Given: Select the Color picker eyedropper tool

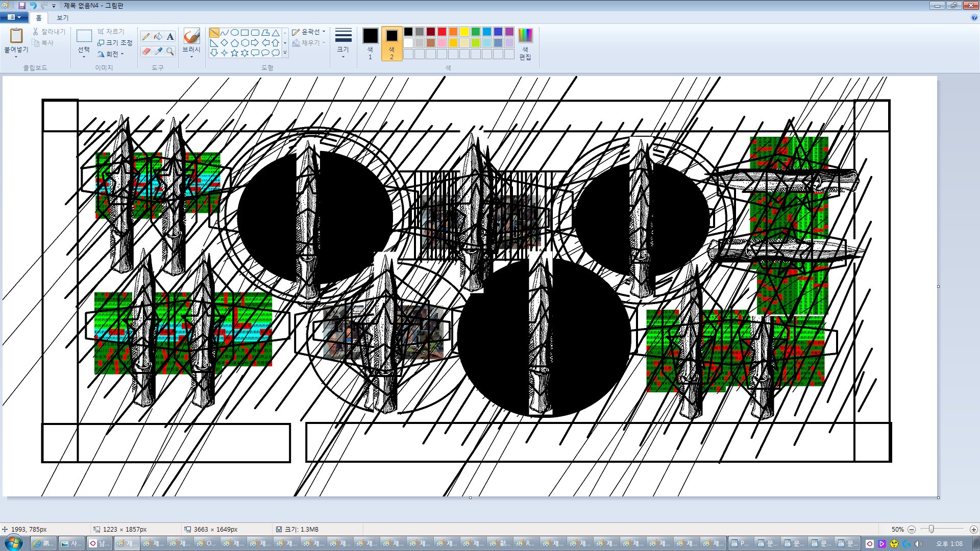Looking at the screenshot, I should click(158, 51).
